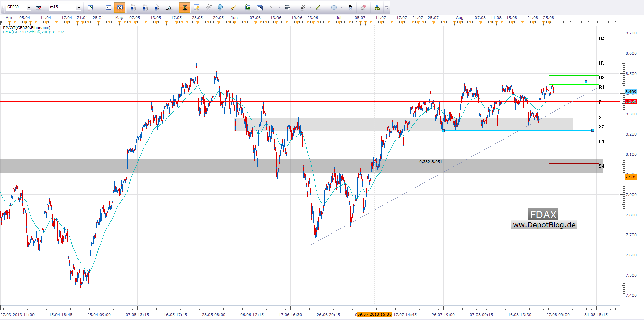Toggle the info box B panel button
This screenshot has height=320, width=644.
(x=108, y=7)
